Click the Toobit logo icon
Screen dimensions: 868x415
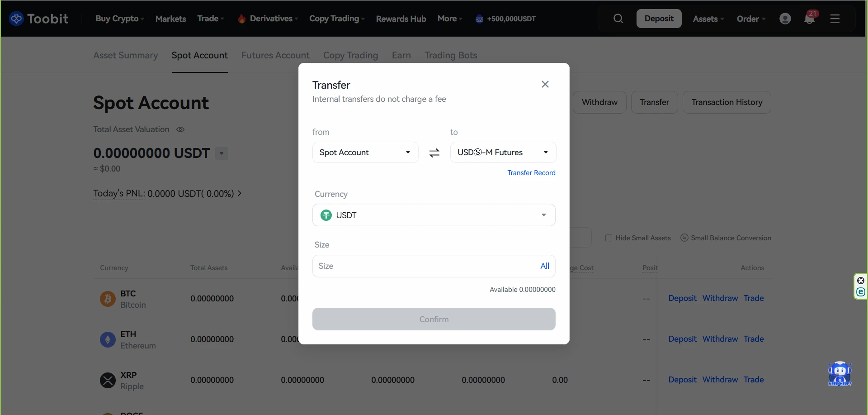[x=16, y=19]
